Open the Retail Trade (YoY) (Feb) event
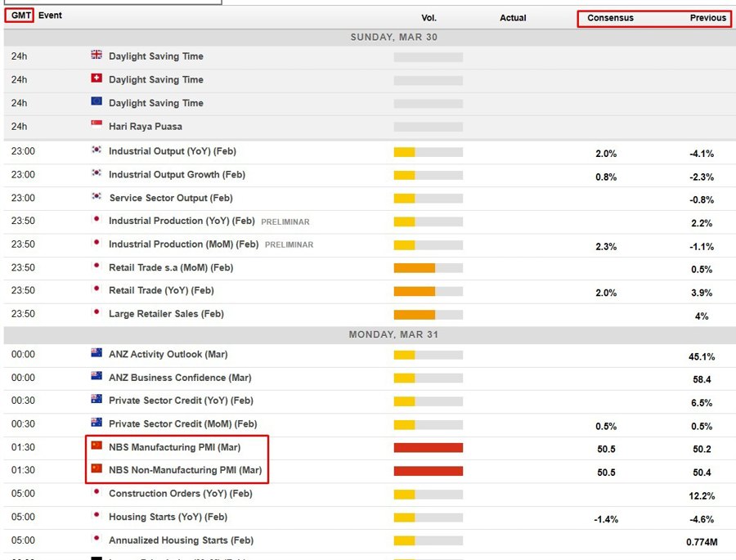Viewport: 736px width, 560px height. point(161,290)
